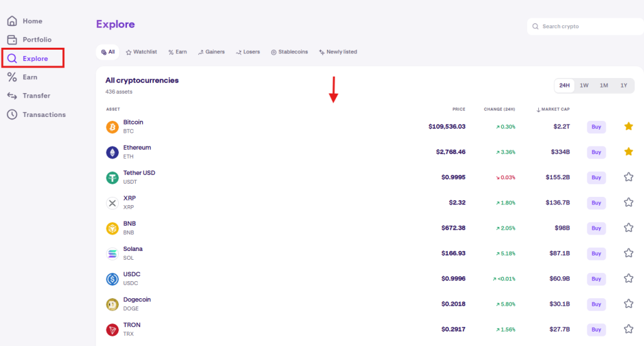Click the USDC coin logo
The image size is (644, 346).
(112, 279)
